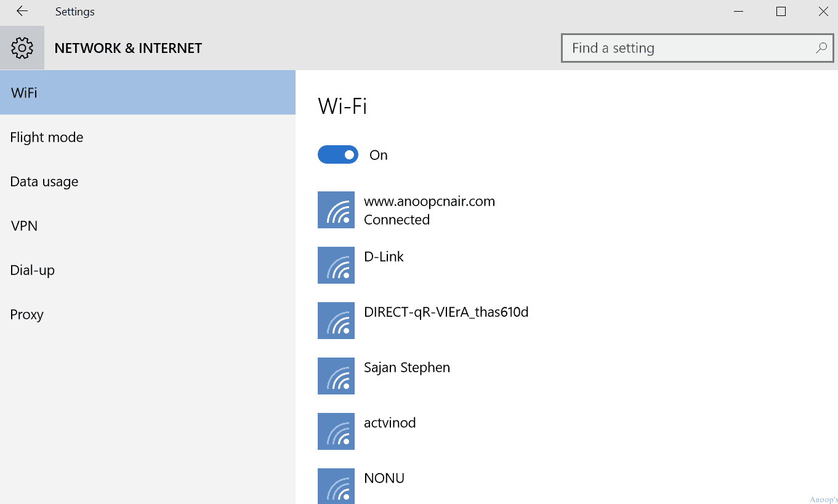Click the D-Link Wi-Fi signal icon
Image resolution: width=838 pixels, height=504 pixels.
336,265
